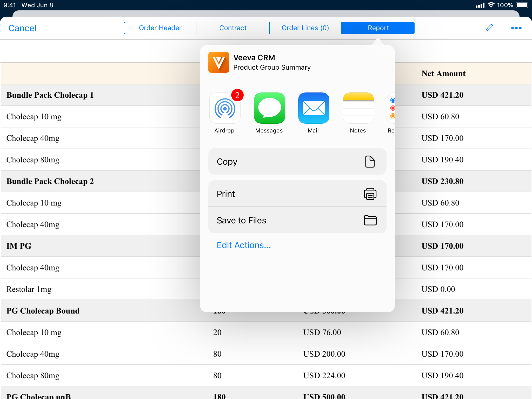Cancel the order screen

tap(23, 28)
